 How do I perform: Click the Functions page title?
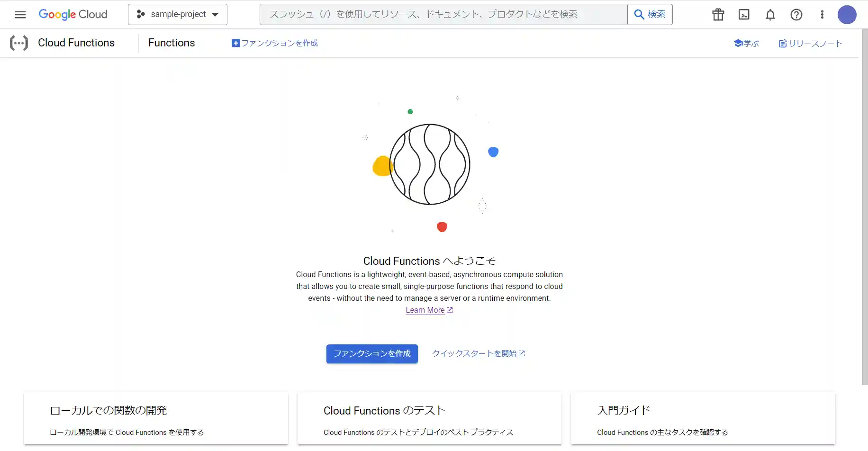pos(172,43)
